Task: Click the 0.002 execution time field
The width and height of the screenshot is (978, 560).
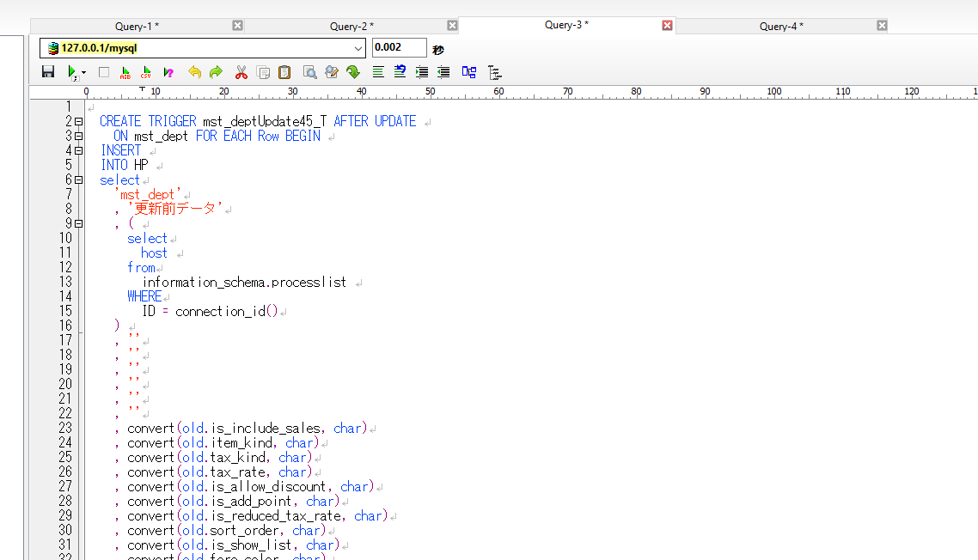Action: point(399,47)
